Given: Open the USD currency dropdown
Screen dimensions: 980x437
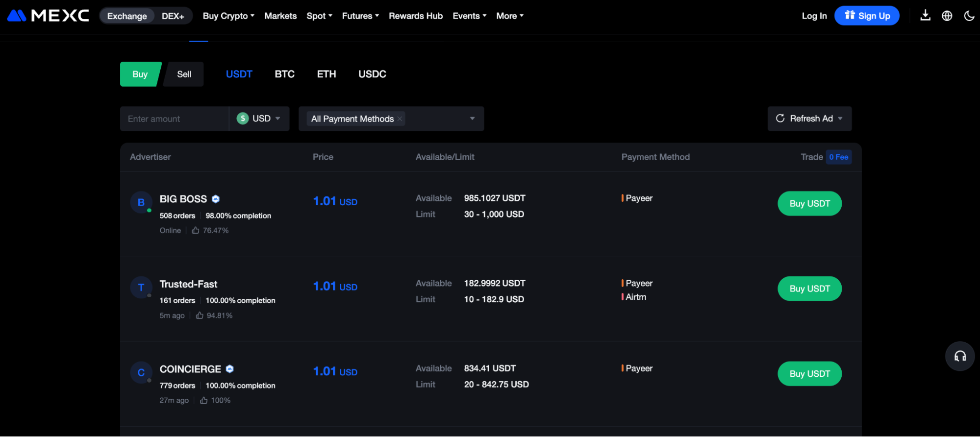Looking at the screenshot, I should coord(259,119).
